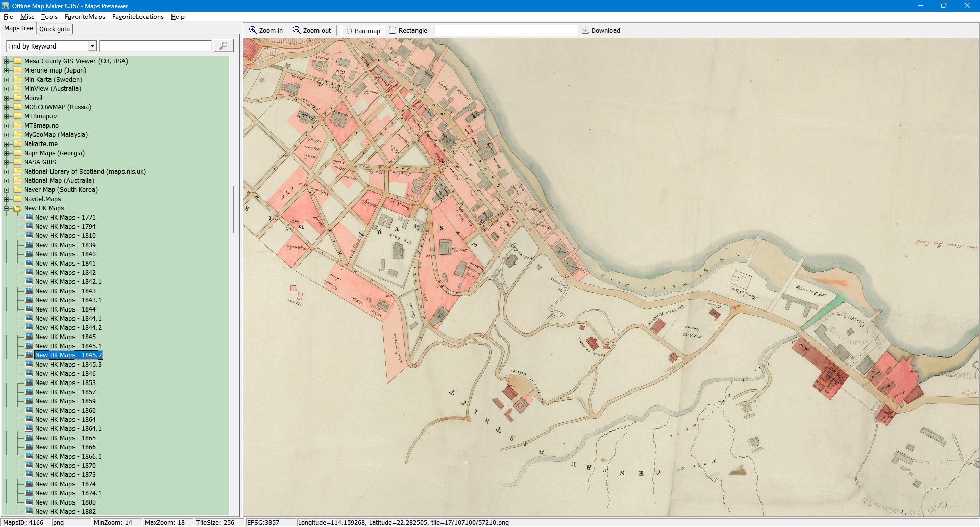Activate the Pan map hand tool

(363, 31)
